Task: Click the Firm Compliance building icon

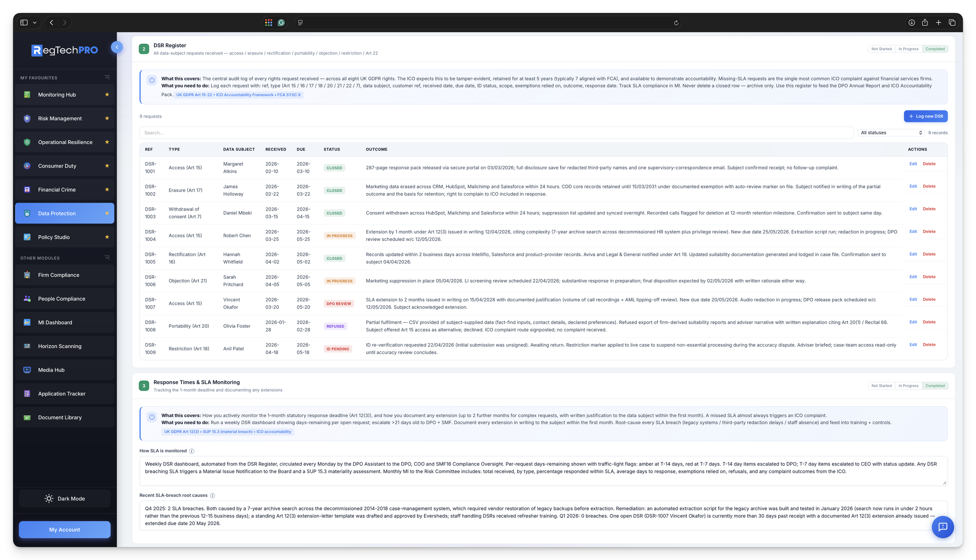Action: coord(27,275)
